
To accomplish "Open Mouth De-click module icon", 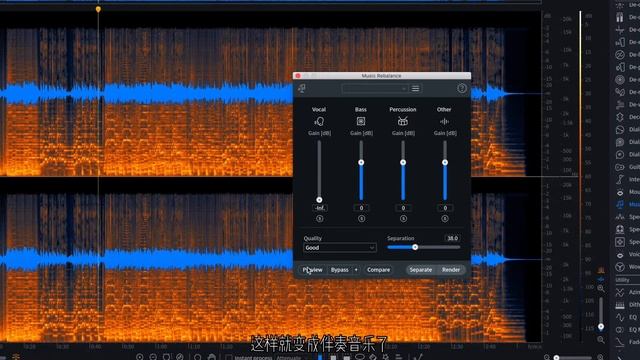I will 620,192.
